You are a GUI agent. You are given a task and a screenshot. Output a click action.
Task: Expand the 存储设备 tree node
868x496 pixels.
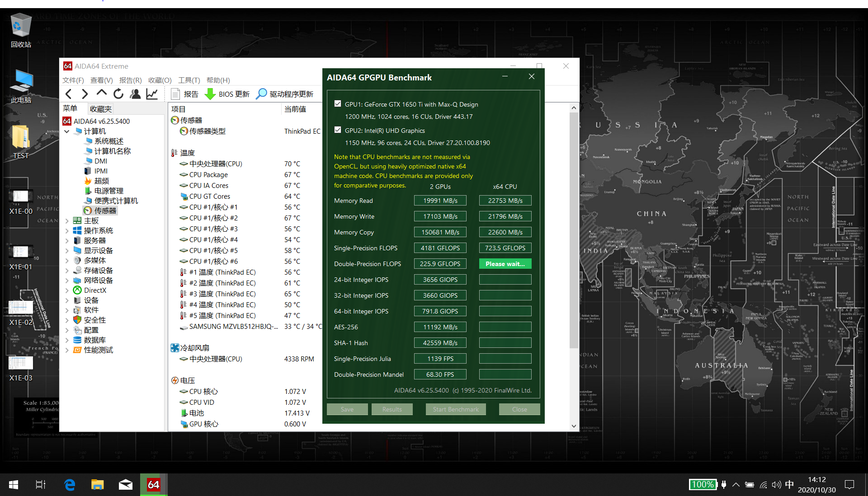pyautogui.click(x=67, y=271)
